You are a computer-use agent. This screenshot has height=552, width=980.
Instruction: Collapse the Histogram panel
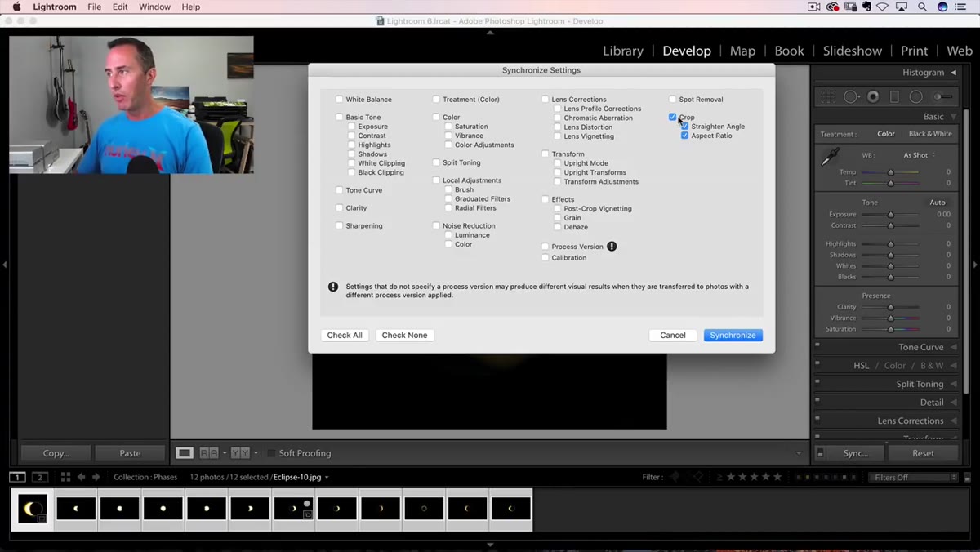click(954, 73)
